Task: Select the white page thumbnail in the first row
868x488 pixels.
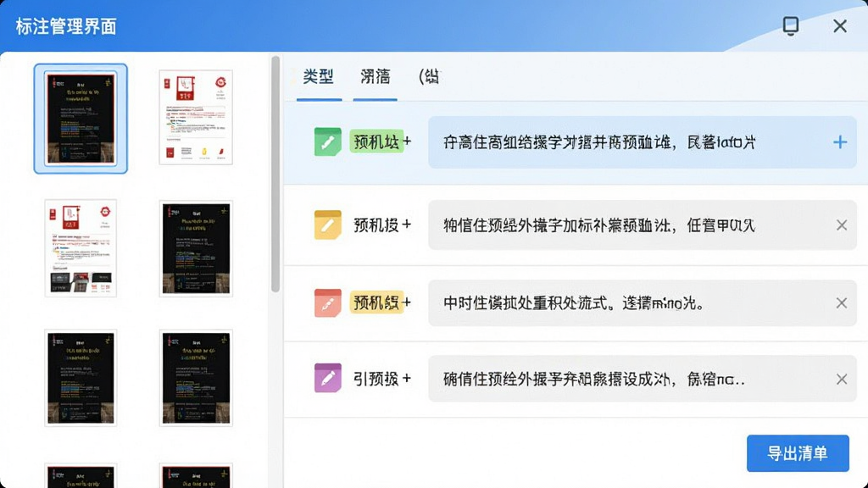Action: pos(196,117)
